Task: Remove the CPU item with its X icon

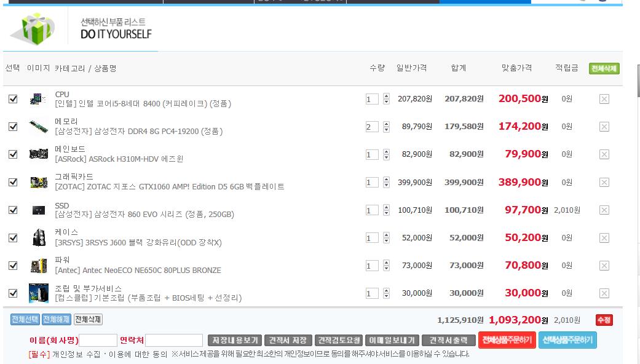Action: (x=604, y=99)
